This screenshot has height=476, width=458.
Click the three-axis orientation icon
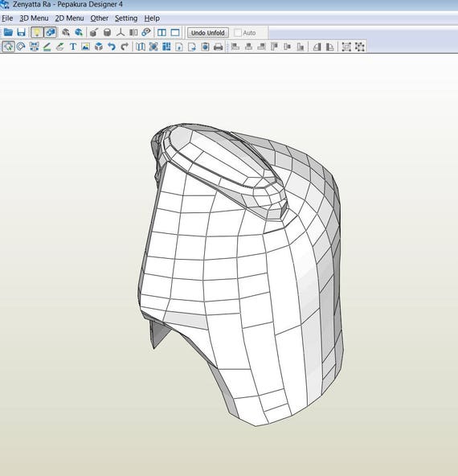[x=121, y=32]
